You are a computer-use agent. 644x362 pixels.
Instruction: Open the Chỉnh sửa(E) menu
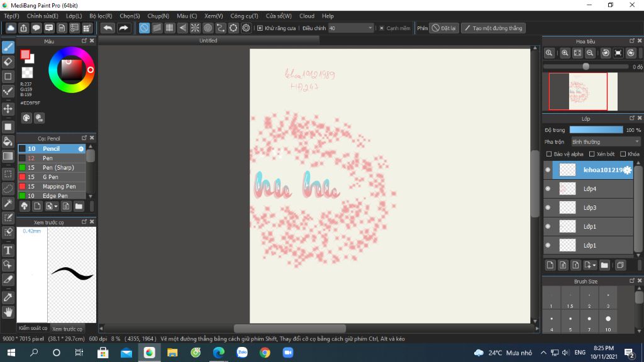pos(42,16)
